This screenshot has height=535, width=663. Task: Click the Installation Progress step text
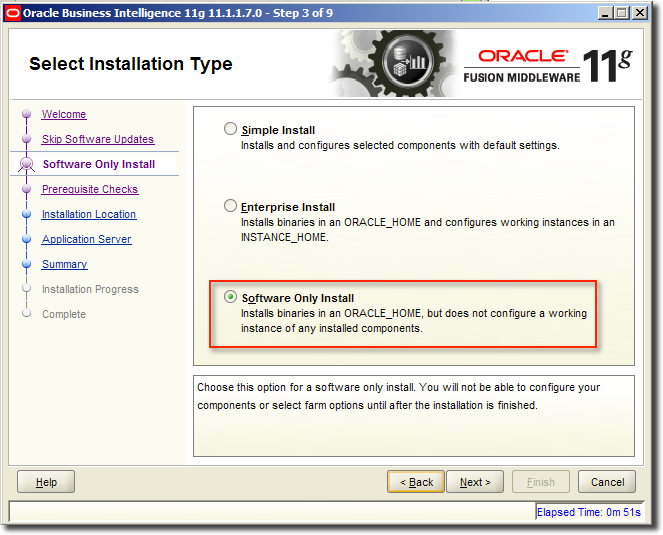(90, 289)
